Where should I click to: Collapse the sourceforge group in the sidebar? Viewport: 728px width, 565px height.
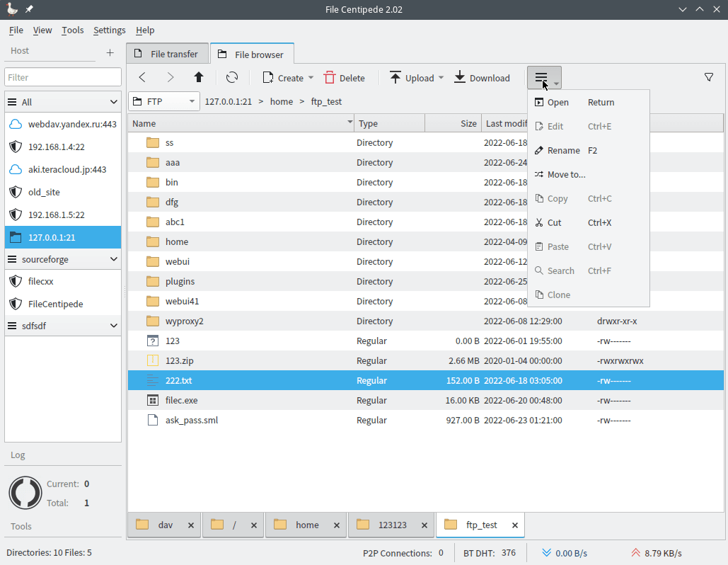click(x=112, y=258)
